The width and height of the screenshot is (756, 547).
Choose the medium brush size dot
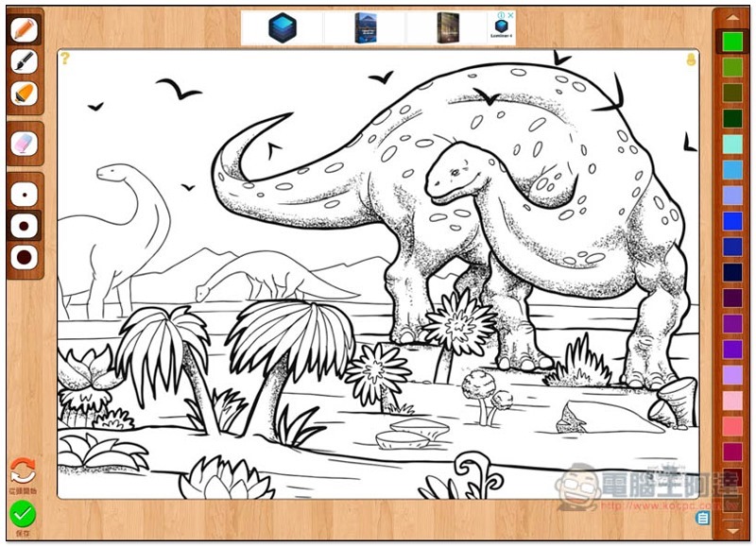click(24, 224)
